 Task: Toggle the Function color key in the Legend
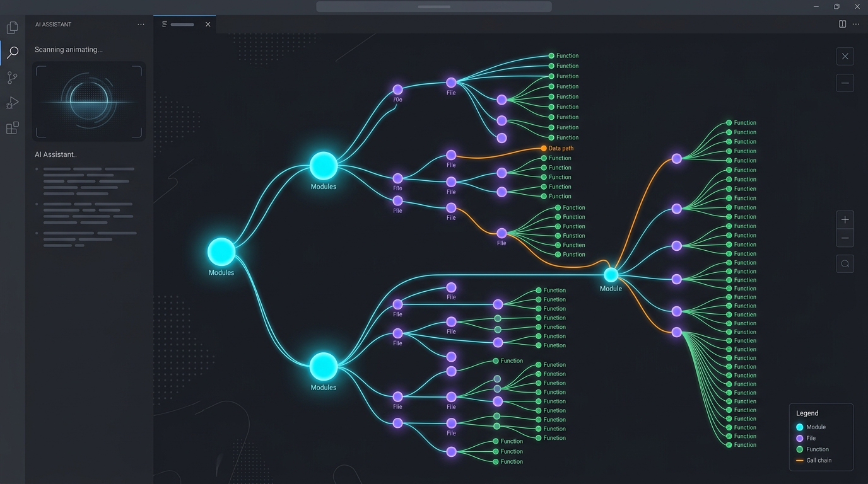point(799,449)
